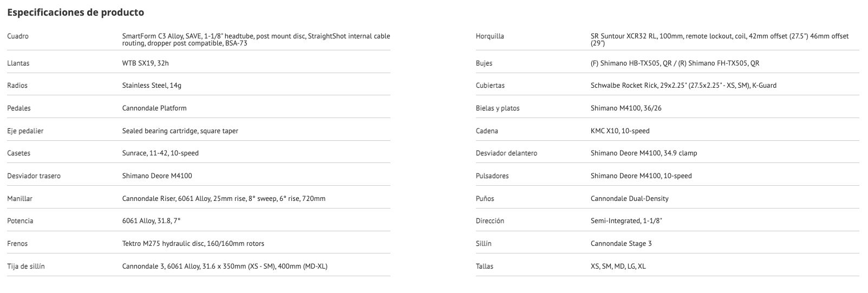Select the Cannondale Riser handlebar value
Image resolution: width=868 pixels, height=293 pixels.
[x=224, y=199]
